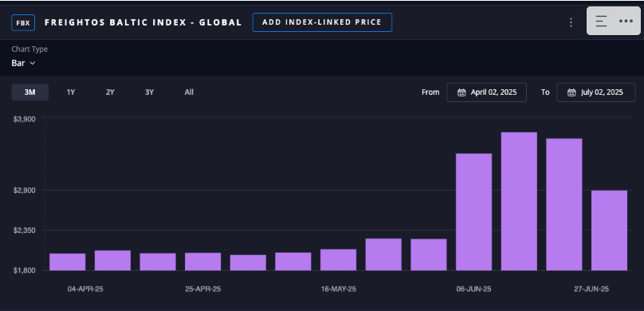Click the 27-JUN-25 date label
The height and width of the screenshot is (311, 644).
[591, 289]
